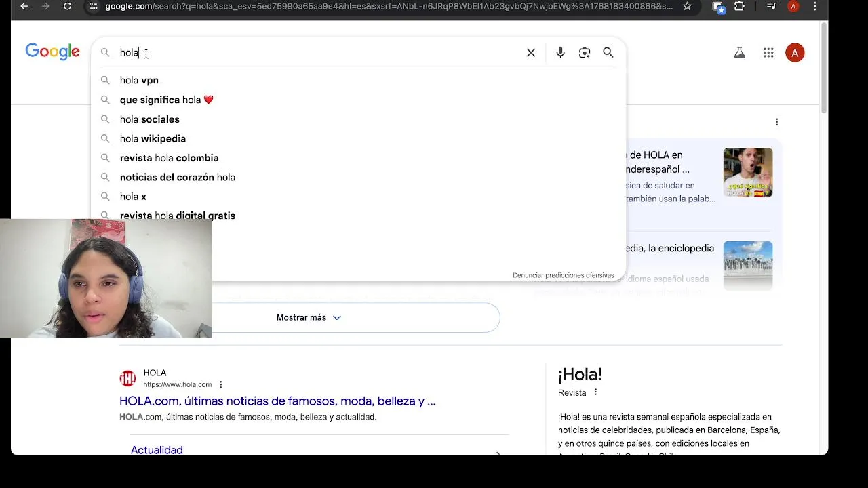Click the page vertical scrollbar
Image resolution: width=868 pixels, height=488 pixels.
[x=824, y=68]
